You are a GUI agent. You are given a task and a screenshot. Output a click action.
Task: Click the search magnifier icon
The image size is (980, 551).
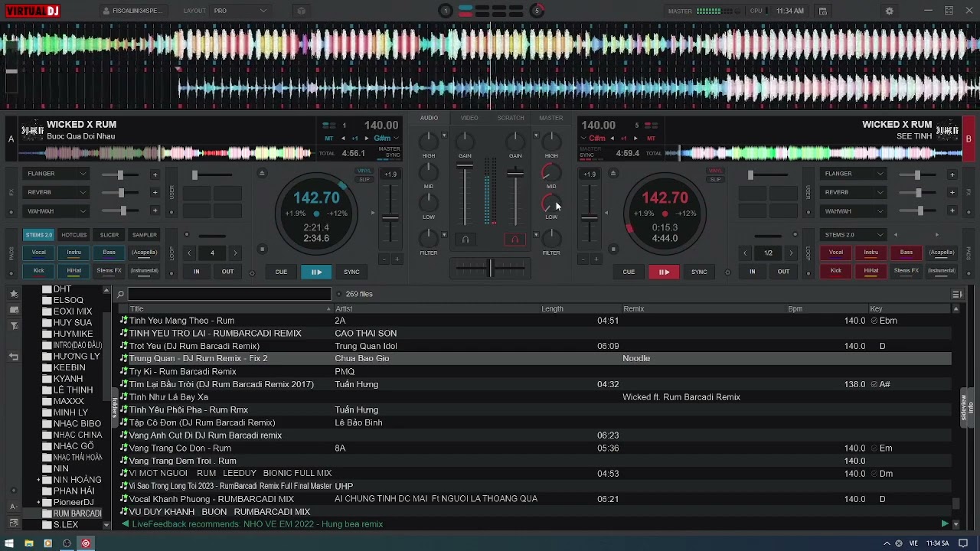tap(120, 294)
